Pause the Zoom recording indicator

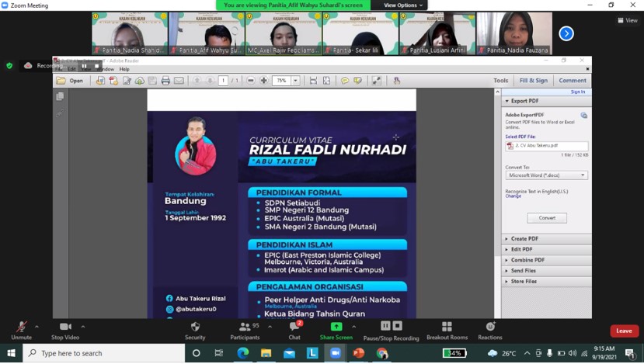(x=85, y=66)
